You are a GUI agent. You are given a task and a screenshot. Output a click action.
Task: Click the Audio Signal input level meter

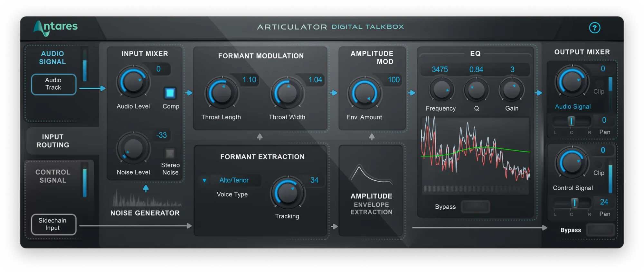click(85, 65)
